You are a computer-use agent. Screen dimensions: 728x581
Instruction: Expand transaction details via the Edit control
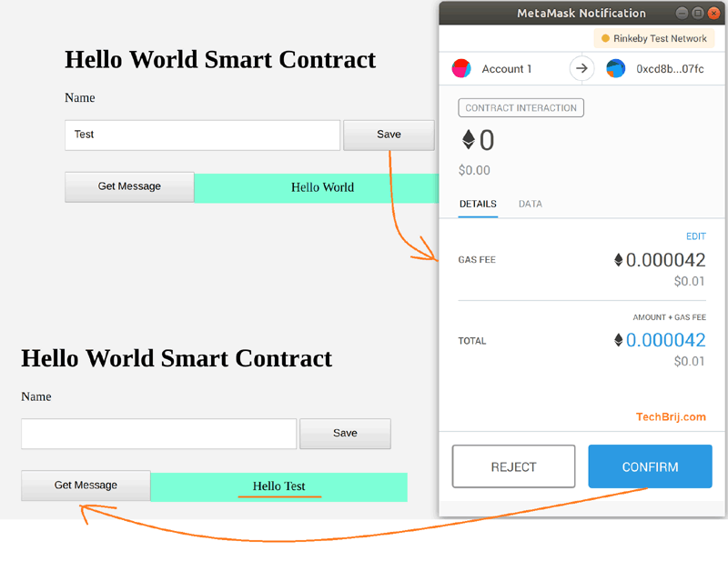(x=695, y=235)
